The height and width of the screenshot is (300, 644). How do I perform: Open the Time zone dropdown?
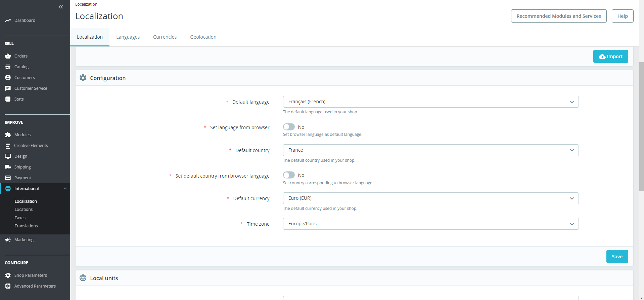(431, 224)
